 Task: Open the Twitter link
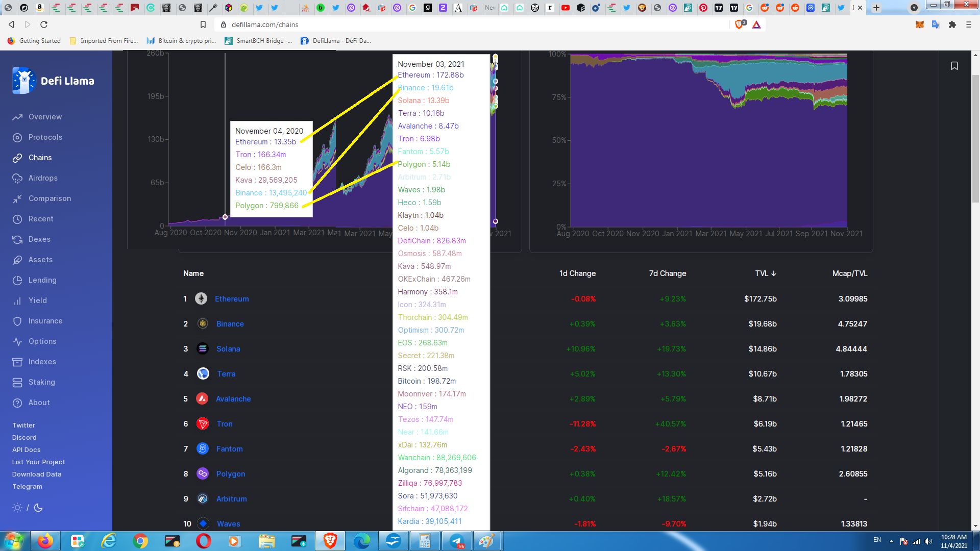click(x=23, y=425)
